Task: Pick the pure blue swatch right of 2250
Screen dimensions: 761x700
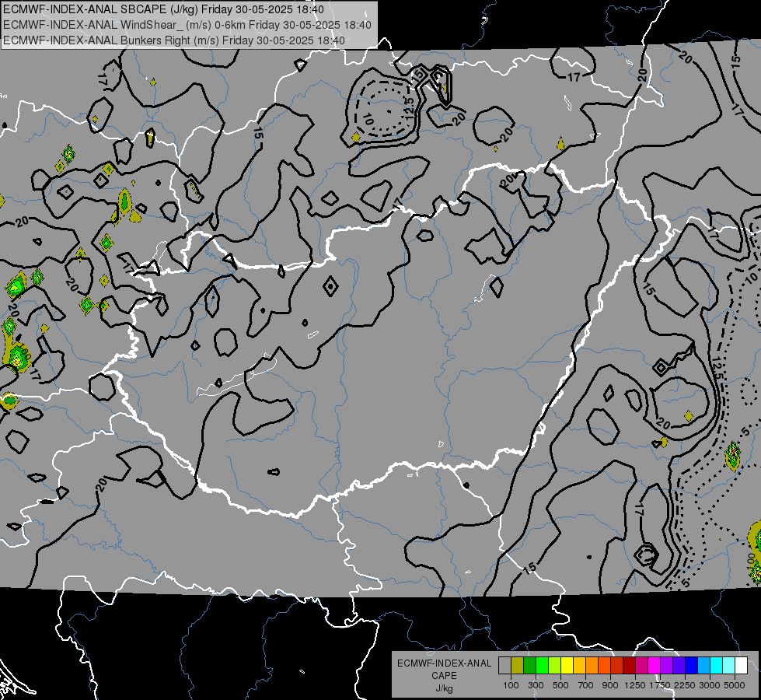Action: pos(692,666)
